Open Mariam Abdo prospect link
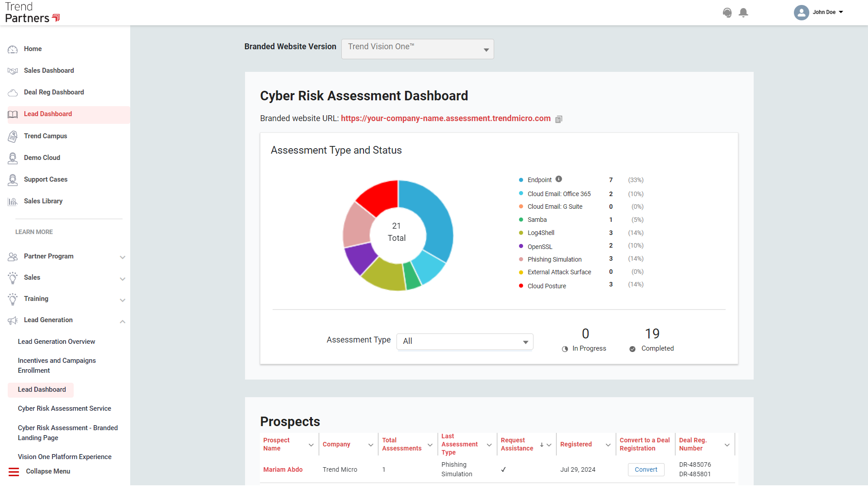Screen dimensions: 868x488 coord(283,469)
